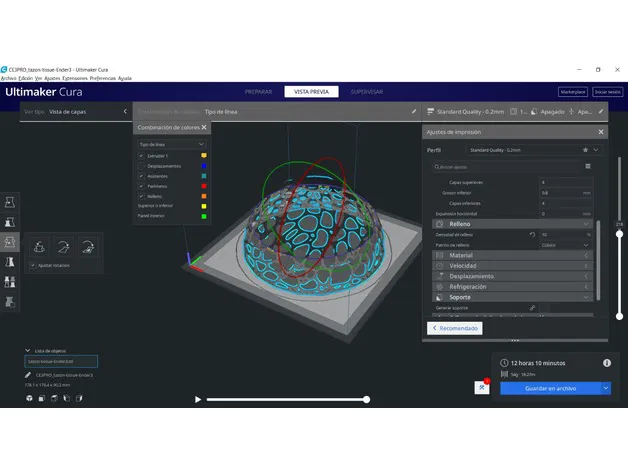Open the Patrón de relleno Cúbico dropdown

(566, 245)
